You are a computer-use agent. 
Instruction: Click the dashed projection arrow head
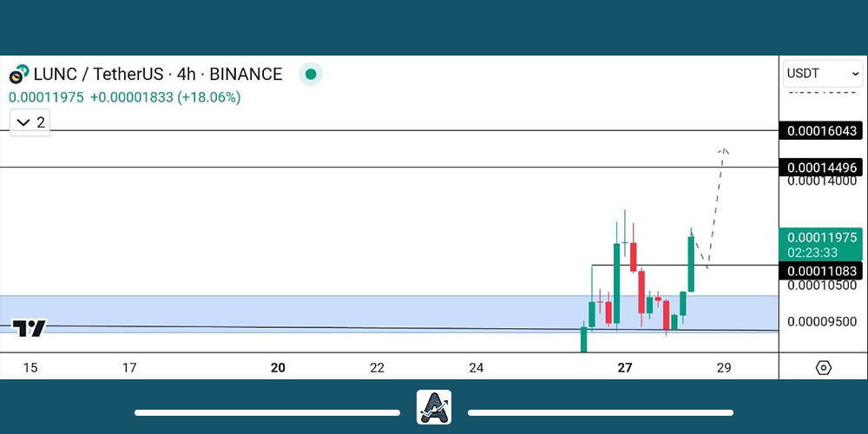point(723,151)
